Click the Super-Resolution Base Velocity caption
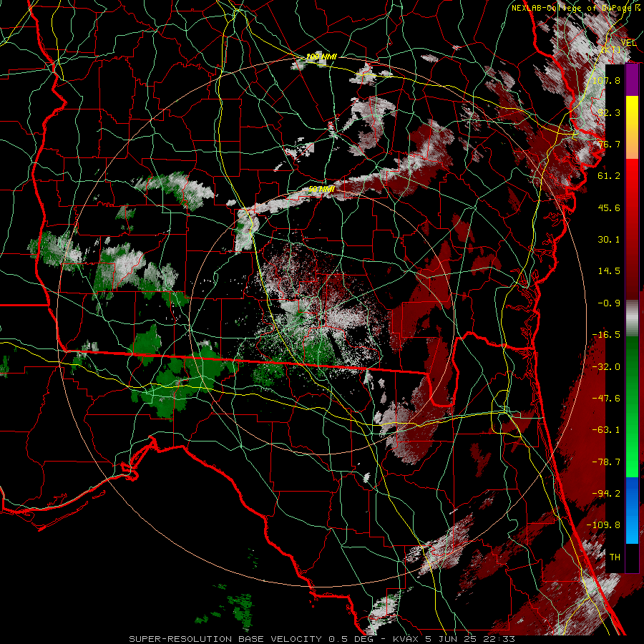The image size is (644, 644). [321, 639]
